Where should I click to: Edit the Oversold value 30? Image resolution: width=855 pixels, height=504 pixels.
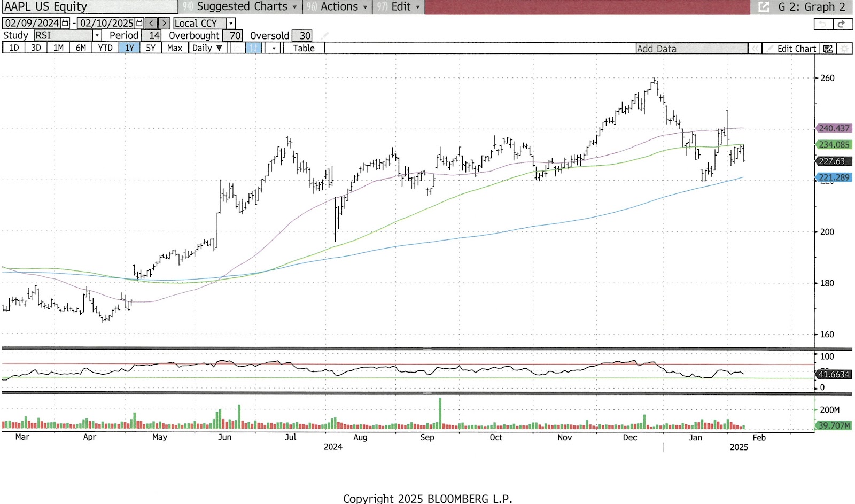pyautogui.click(x=302, y=35)
